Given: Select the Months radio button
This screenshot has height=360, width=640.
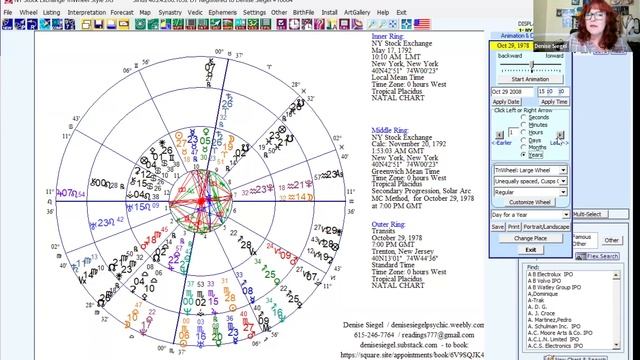Looking at the screenshot, I should coord(523,147).
